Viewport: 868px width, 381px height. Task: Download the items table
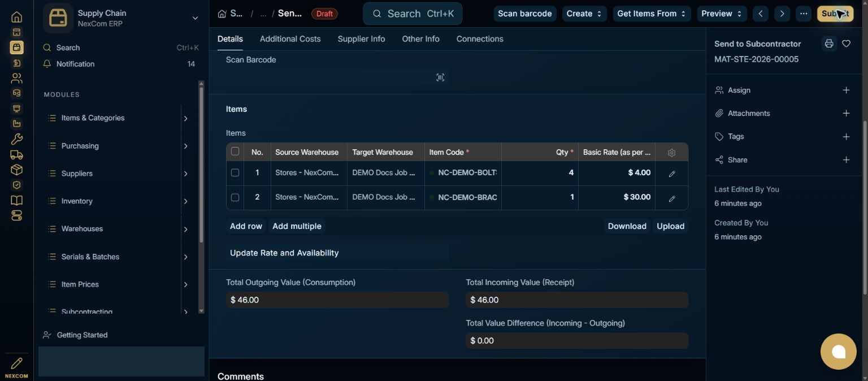click(627, 226)
